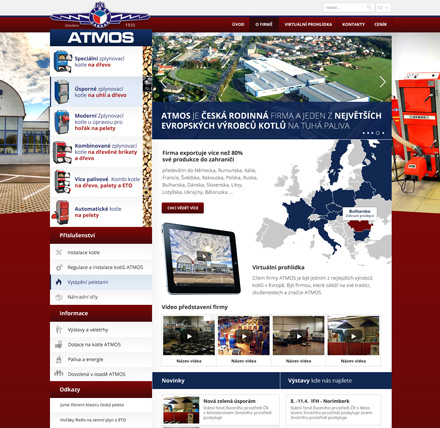
Task: Click the Náhradní díly icon
Action: point(59,297)
